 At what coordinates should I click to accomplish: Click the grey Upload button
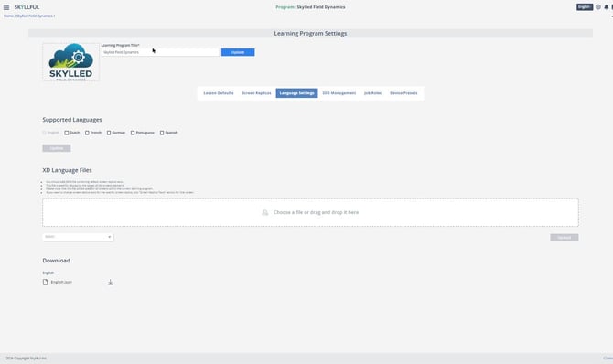point(565,238)
